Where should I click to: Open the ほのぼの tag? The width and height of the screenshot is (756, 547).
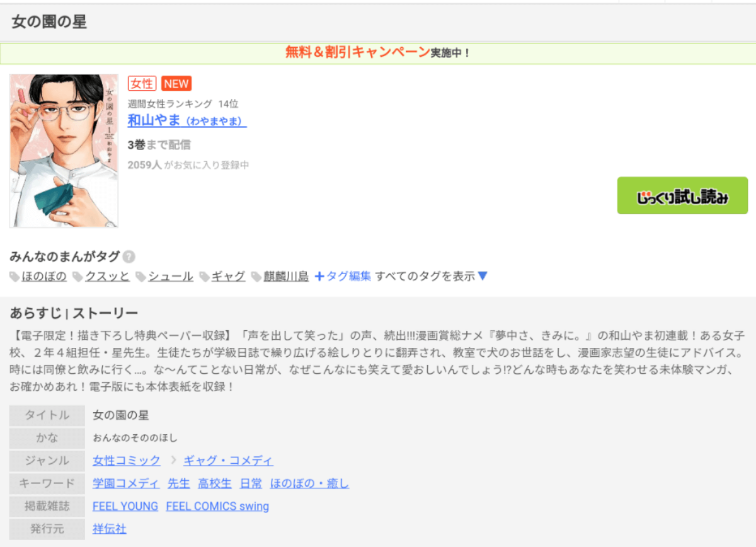click(43, 276)
